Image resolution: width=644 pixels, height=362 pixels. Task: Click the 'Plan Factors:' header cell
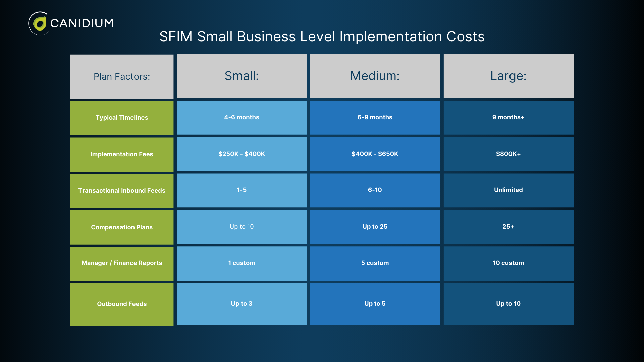coord(122,76)
